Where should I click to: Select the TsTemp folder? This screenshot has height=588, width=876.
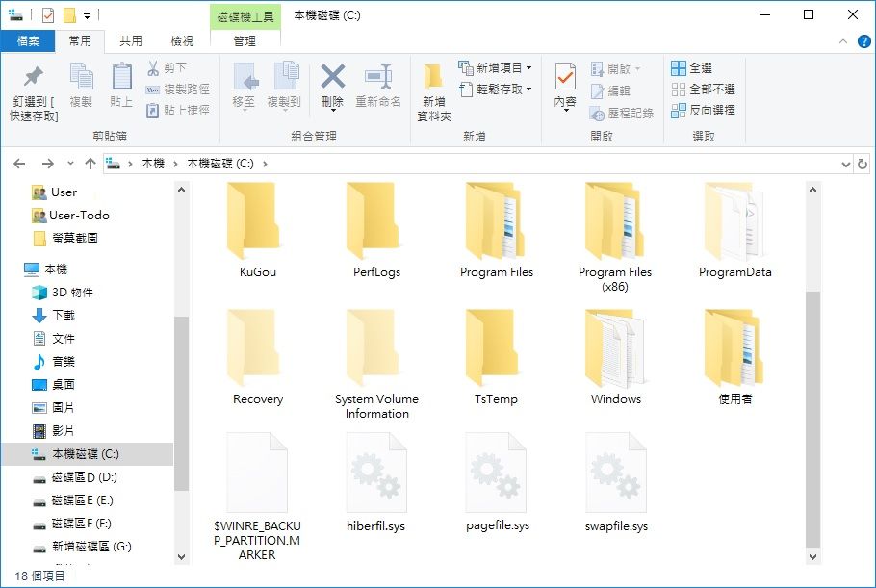pos(496,357)
